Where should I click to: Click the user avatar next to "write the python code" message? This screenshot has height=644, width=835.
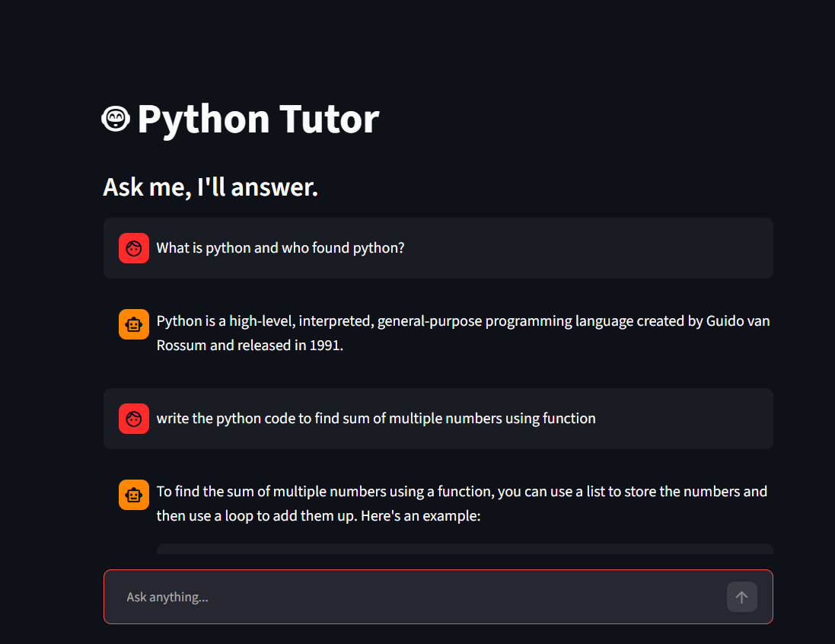134,419
